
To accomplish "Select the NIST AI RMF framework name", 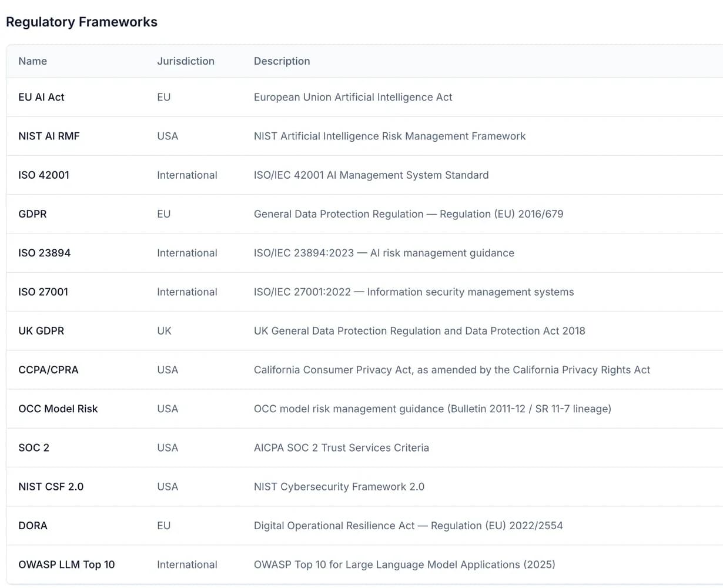I will coord(49,136).
